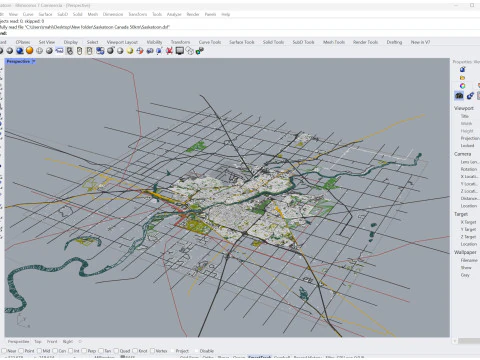
Task: Click the light gray sphere icon beside the yellow sphere
Action: [x=120, y=51]
